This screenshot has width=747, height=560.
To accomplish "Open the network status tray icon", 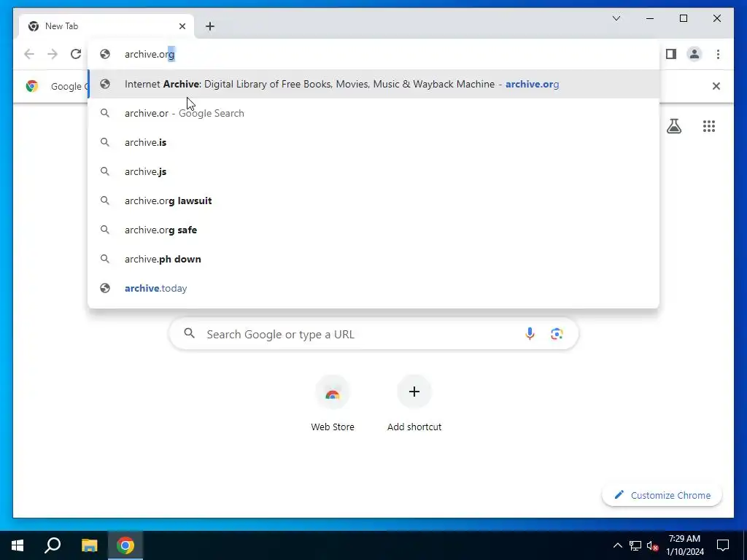I will [x=635, y=545].
